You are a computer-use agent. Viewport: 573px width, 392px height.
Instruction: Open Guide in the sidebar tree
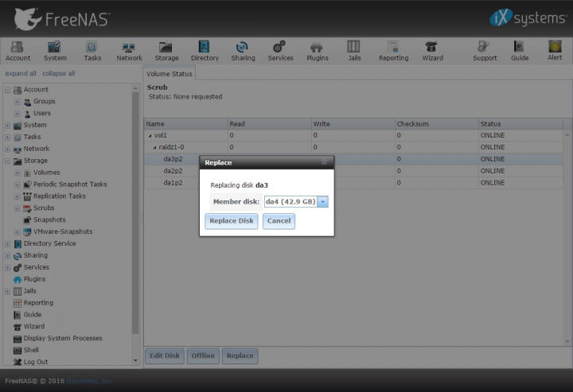coord(32,315)
